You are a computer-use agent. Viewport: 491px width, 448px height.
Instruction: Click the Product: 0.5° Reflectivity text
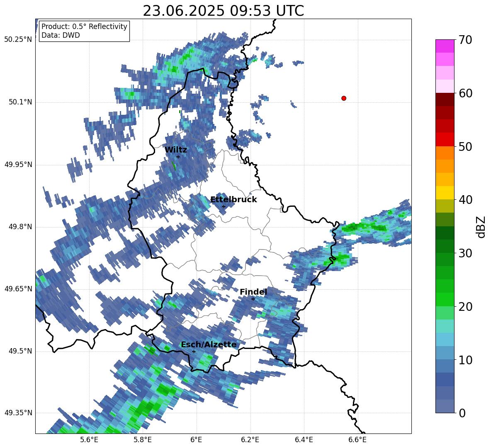[x=84, y=26]
